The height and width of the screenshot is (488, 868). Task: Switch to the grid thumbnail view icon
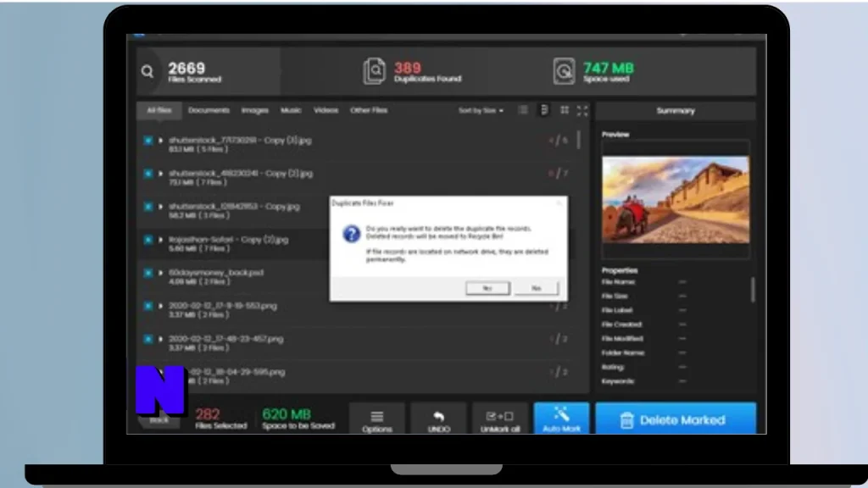click(564, 110)
